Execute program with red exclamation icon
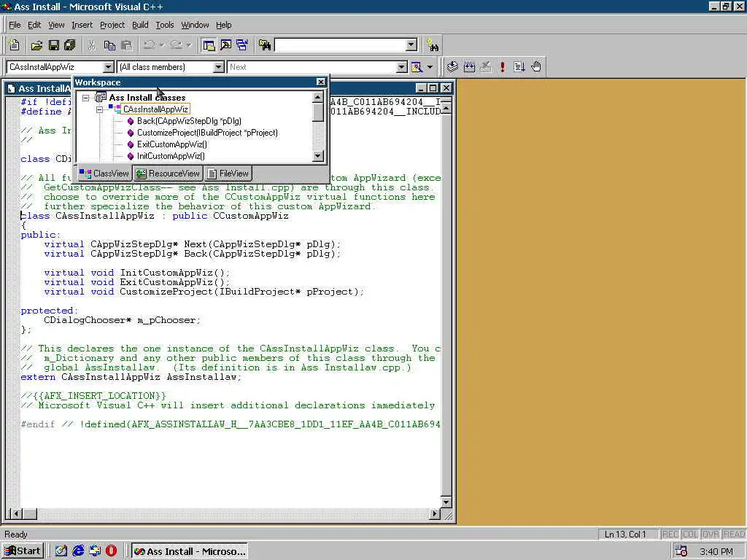Viewport: 747px width, 560px height. 502,66
